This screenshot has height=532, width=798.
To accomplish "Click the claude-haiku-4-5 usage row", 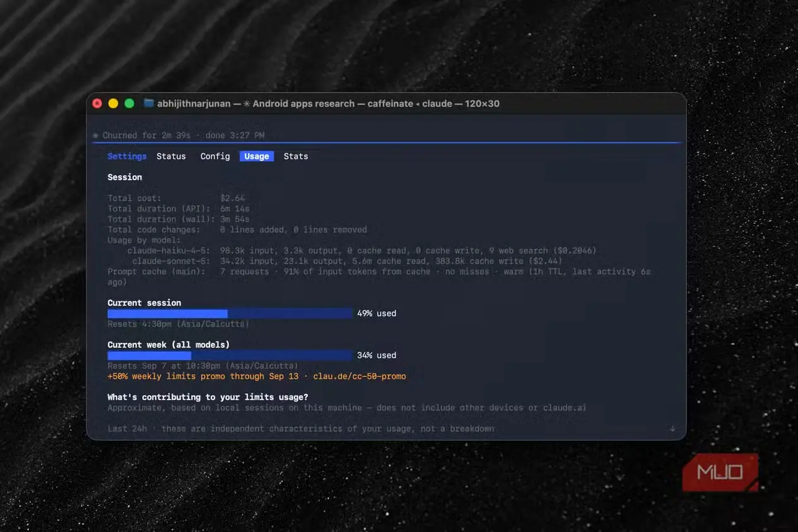I will (x=362, y=250).
